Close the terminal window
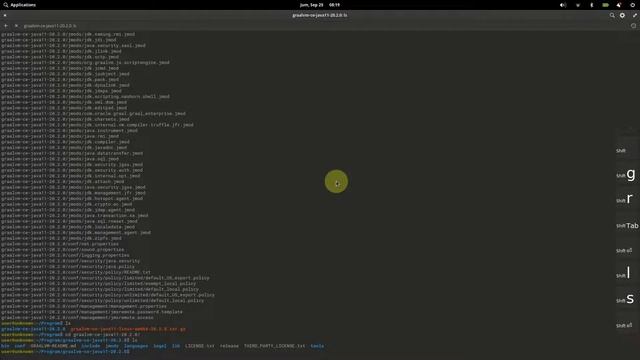This screenshot has width=640, height=360. [x=5, y=15]
